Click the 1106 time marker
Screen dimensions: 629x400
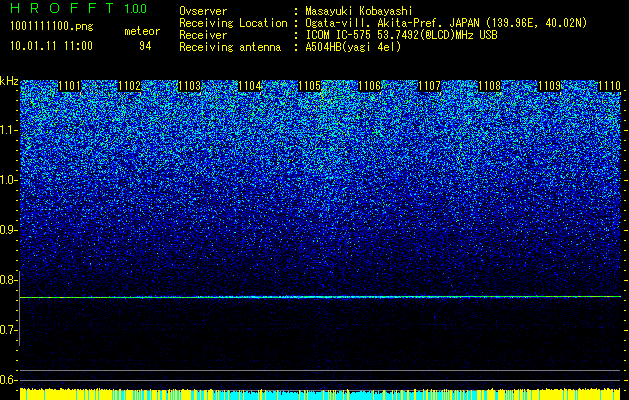[369, 86]
